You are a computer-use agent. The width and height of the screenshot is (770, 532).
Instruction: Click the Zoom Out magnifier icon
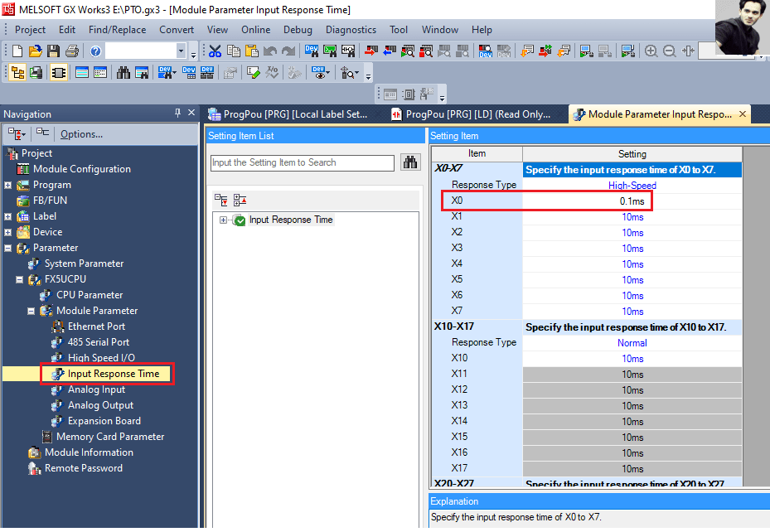point(670,51)
